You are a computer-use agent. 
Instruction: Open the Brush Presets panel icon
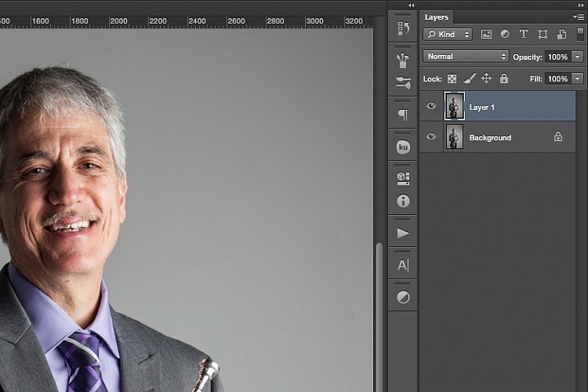[x=403, y=61]
